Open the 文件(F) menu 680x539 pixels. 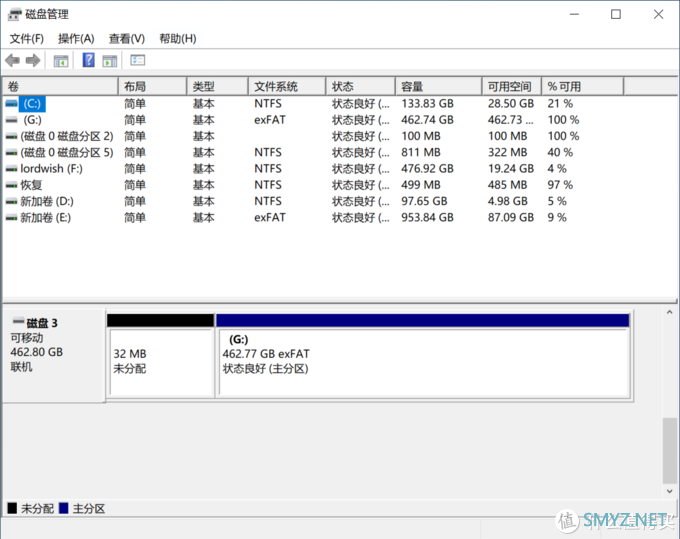[27, 39]
